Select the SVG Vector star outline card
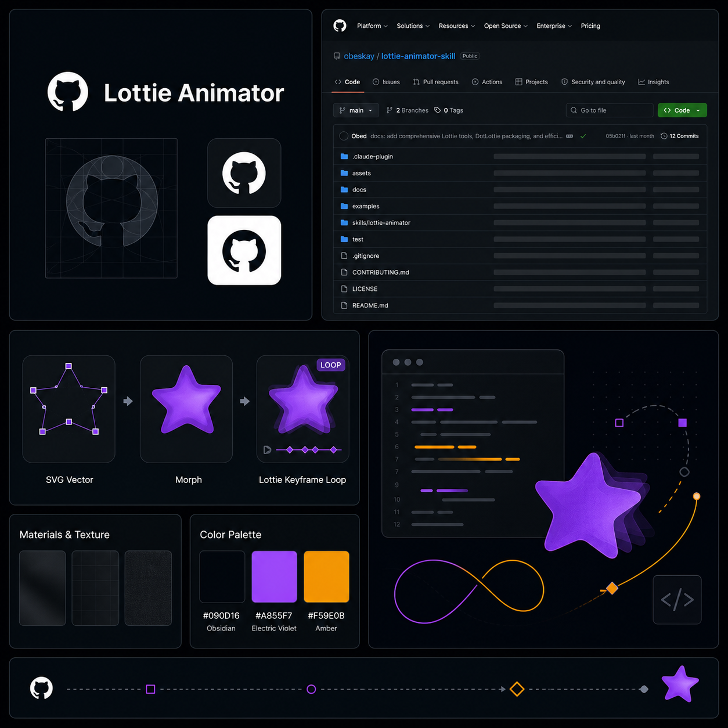Screen dimensions: 728x728 click(x=69, y=409)
